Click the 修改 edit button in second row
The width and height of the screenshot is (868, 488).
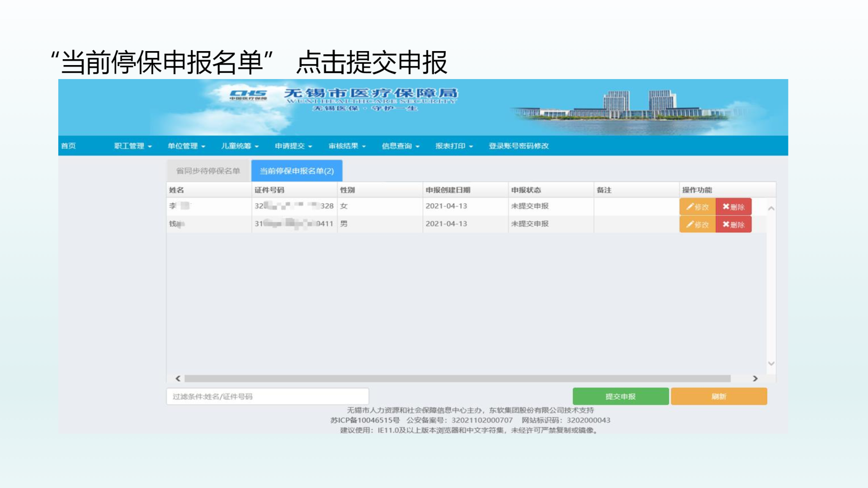point(697,224)
